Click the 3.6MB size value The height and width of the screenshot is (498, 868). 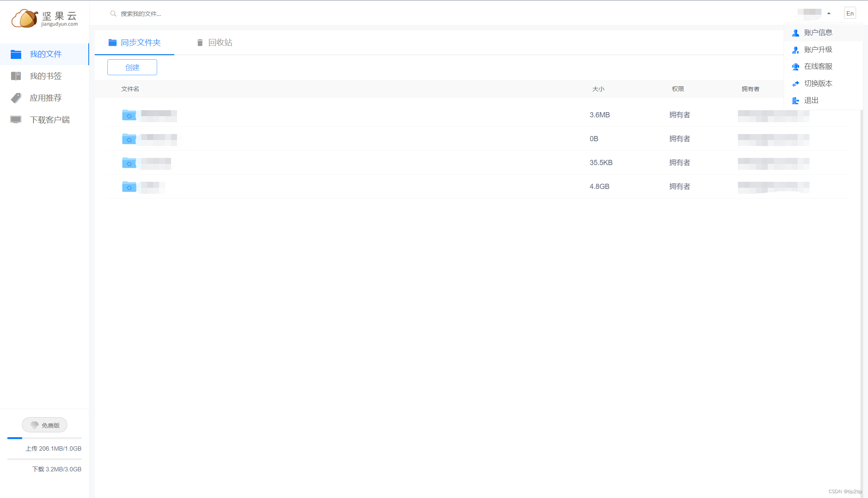[x=599, y=115]
